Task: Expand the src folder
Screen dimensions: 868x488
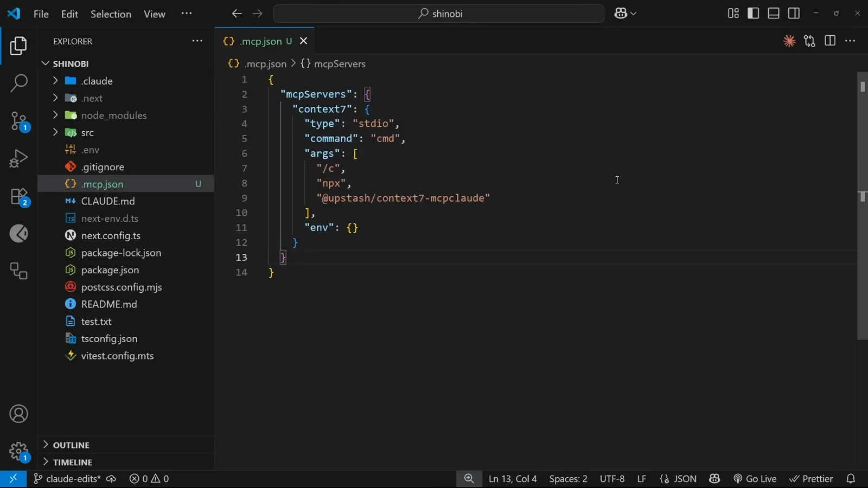Action: (126, 132)
